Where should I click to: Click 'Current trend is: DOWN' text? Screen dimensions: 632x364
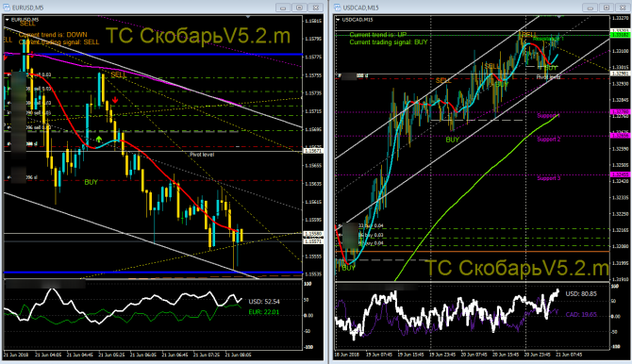(x=53, y=35)
